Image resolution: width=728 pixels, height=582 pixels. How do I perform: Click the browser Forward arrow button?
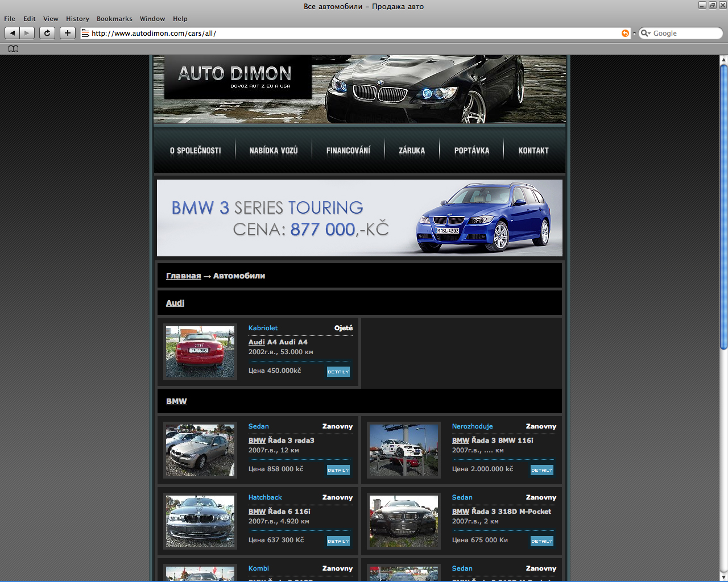[x=27, y=33]
